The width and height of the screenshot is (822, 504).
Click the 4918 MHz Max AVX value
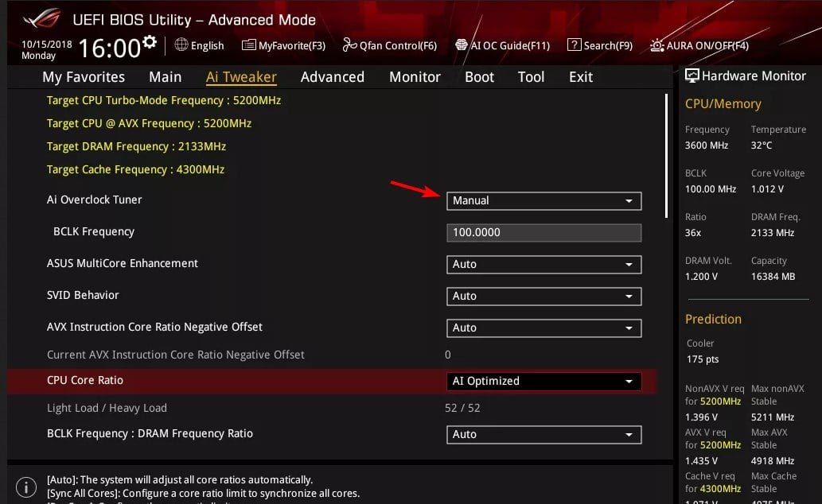pos(772,460)
